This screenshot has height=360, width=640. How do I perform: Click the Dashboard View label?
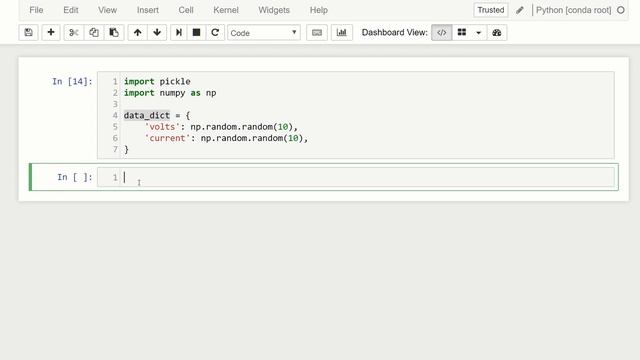394,33
